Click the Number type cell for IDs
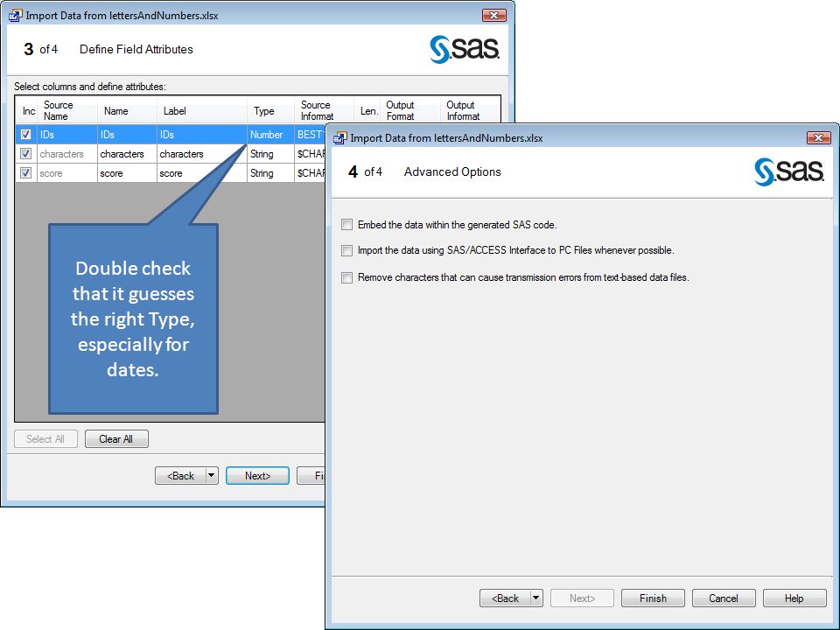The height and width of the screenshot is (630, 840). tap(270, 135)
